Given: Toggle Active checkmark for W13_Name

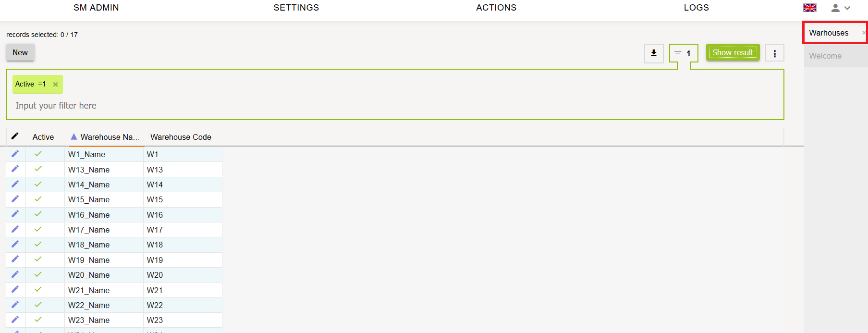Looking at the screenshot, I should click(38, 169).
